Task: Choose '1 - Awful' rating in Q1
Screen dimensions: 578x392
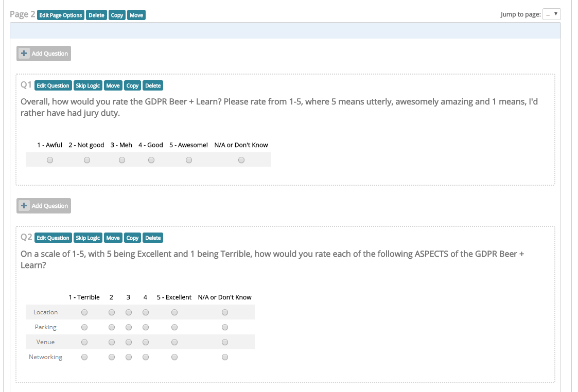Action: coord(49,160)
